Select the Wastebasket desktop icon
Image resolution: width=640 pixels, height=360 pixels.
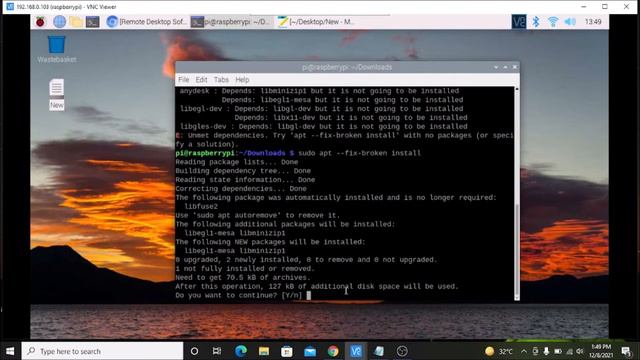56,49
